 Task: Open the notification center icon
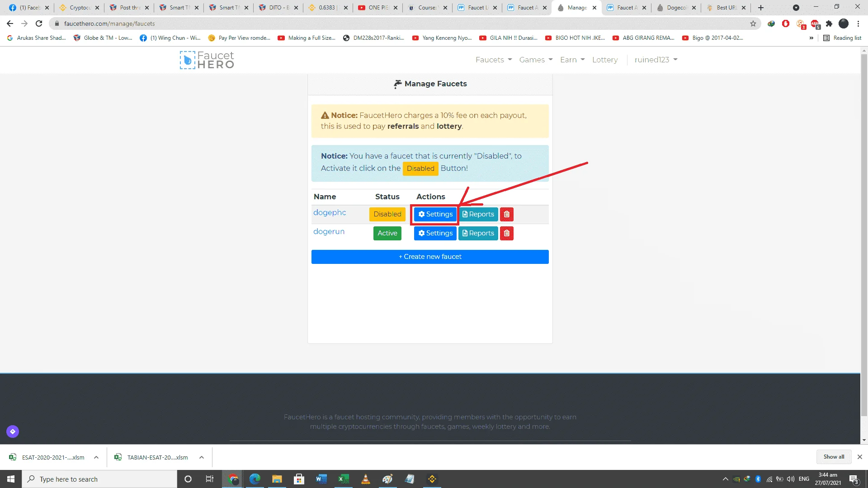point(854,479)
